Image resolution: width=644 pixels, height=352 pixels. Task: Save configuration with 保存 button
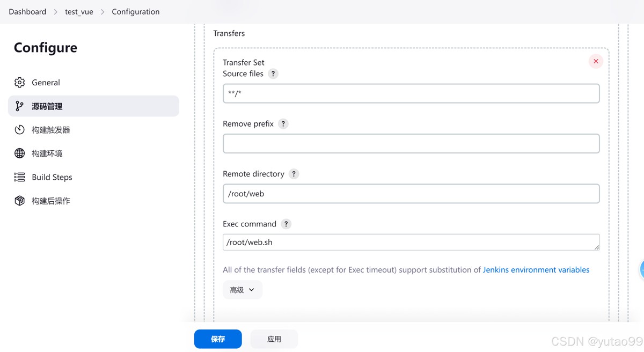coord(218,339)
